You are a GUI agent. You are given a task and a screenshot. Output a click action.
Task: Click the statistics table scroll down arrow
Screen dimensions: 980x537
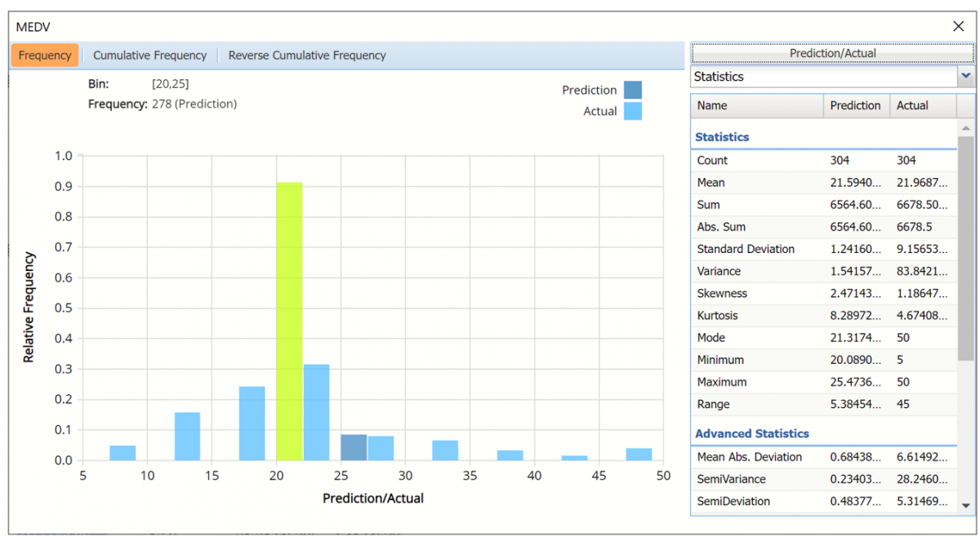point(966,504)
